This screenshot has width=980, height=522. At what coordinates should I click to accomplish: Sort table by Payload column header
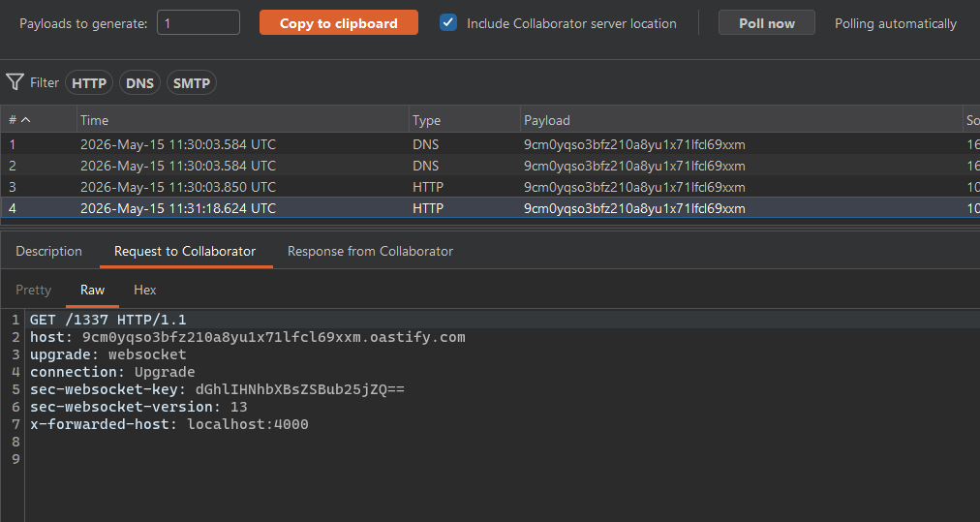click(x=741, y=120)
